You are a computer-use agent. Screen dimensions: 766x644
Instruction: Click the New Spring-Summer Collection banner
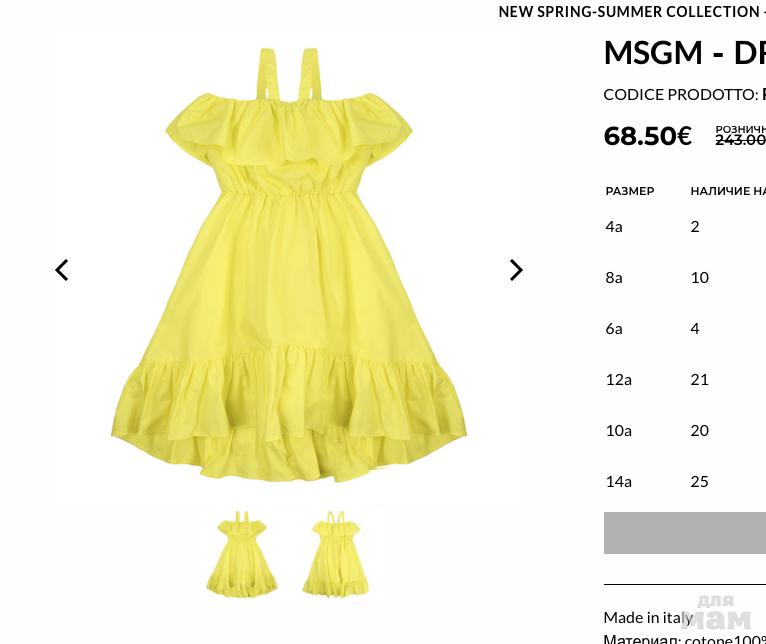[632, 12]
